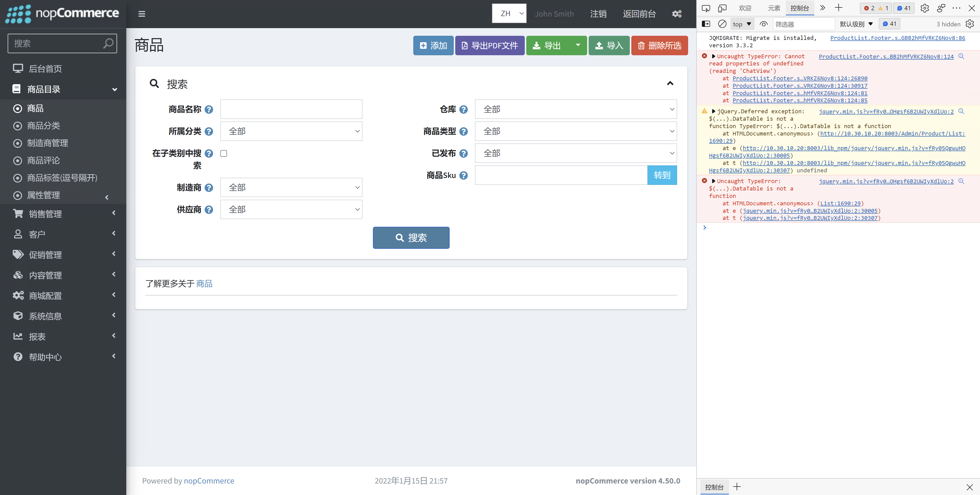The width and height of the screenshot is (980, 495).
Task: Open the 已发布 filter dropdown
Action: (576, 153)
